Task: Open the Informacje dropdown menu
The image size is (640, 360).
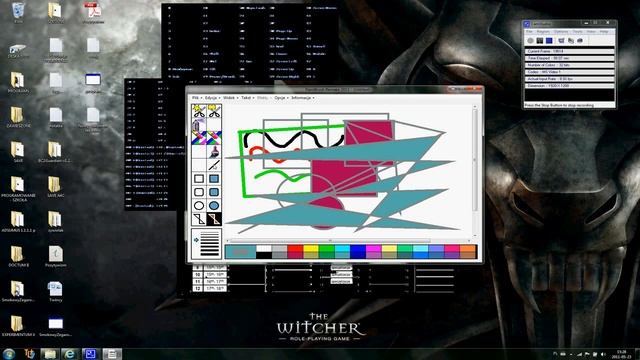Action: [302, 98]
